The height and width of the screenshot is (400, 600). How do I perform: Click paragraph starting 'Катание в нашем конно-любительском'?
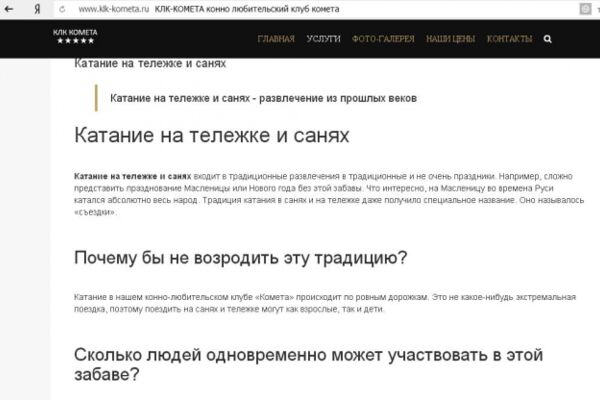(325, 303)
